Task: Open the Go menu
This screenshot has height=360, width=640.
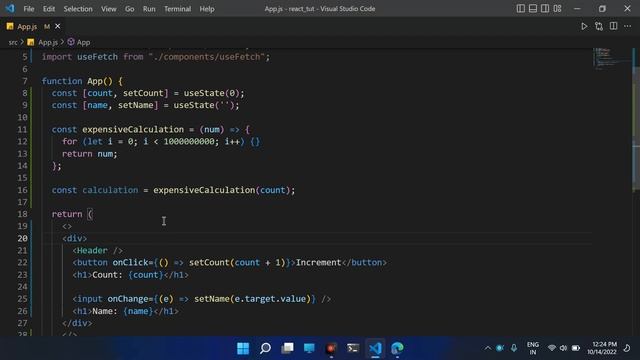Action: [x=129, y=9]
